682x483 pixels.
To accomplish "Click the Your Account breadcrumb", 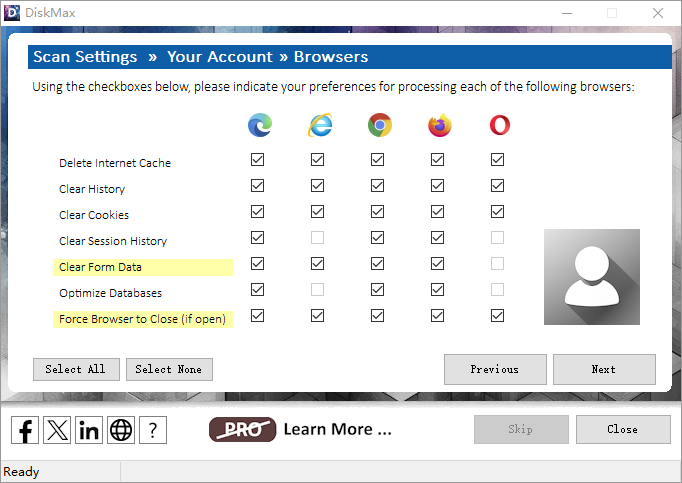I will (220, 57).
